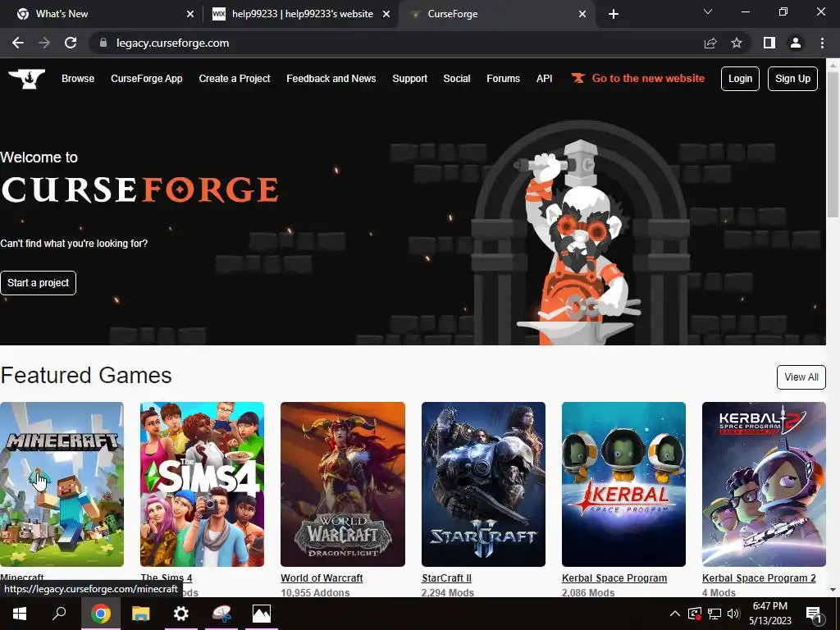Open the Forums nav item

click(x=503, y=78)
